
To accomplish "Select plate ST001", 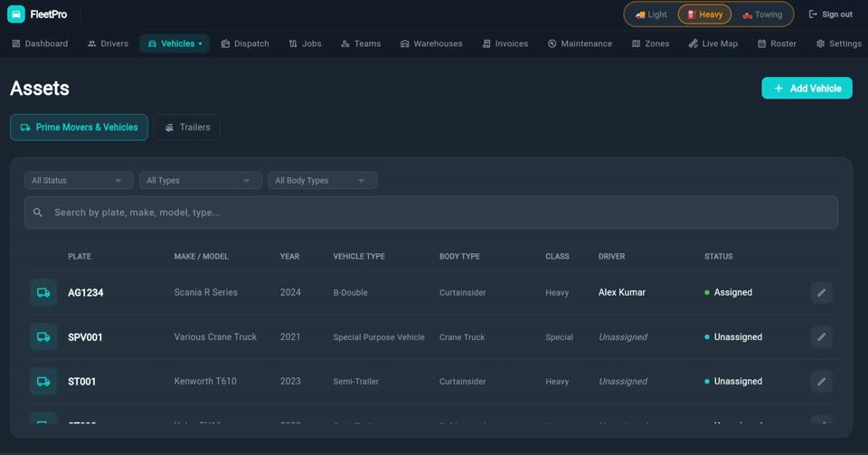I will pyautogui.click(x=82, y=382).
